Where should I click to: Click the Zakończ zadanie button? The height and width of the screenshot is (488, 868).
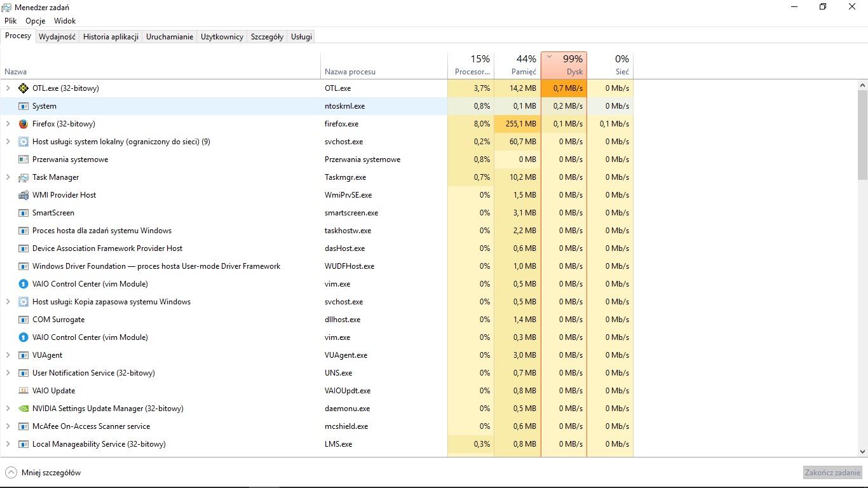pyautogui.click(x=832, y=473)
